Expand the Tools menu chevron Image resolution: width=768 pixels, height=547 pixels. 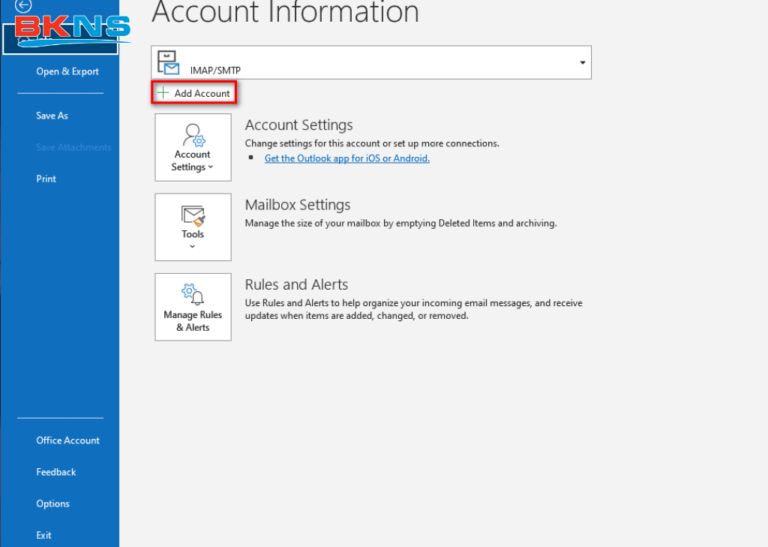click(x=192, y=246)
